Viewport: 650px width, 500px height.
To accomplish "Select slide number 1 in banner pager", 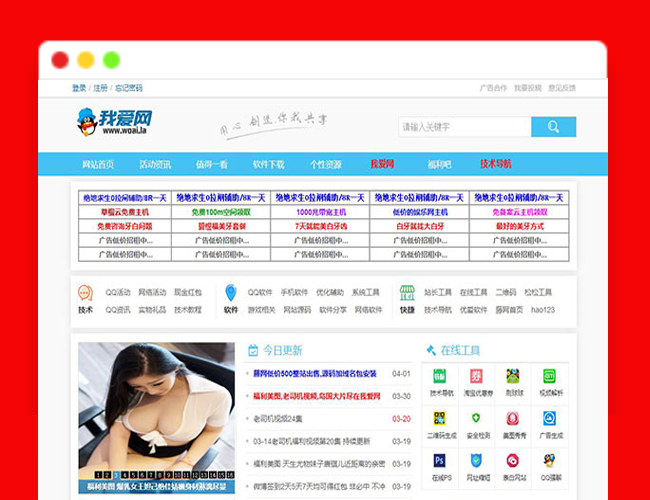I will 98,475.
